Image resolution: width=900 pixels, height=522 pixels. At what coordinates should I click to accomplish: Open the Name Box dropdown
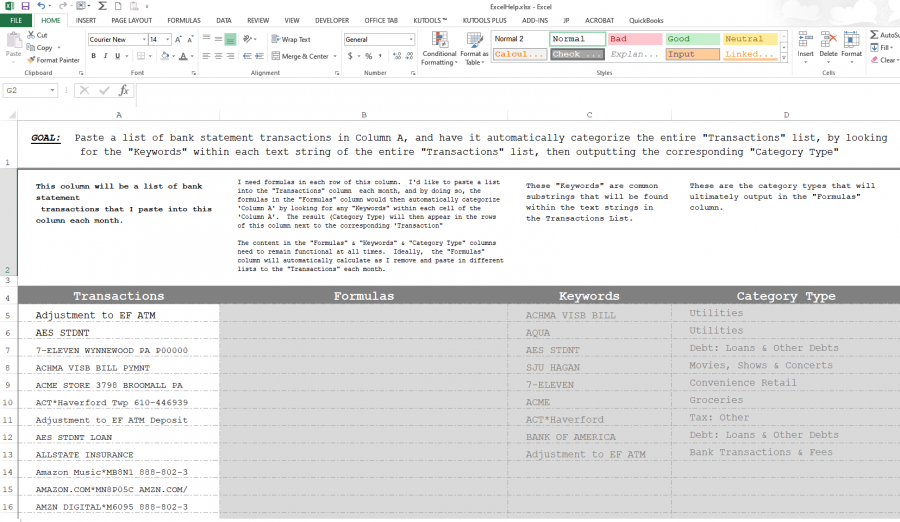(x=52, y=90)
